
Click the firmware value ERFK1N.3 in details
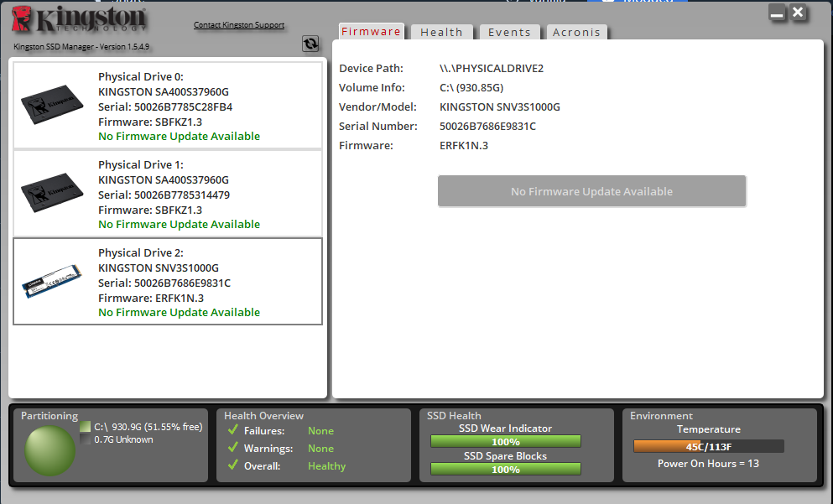(464, 146)
